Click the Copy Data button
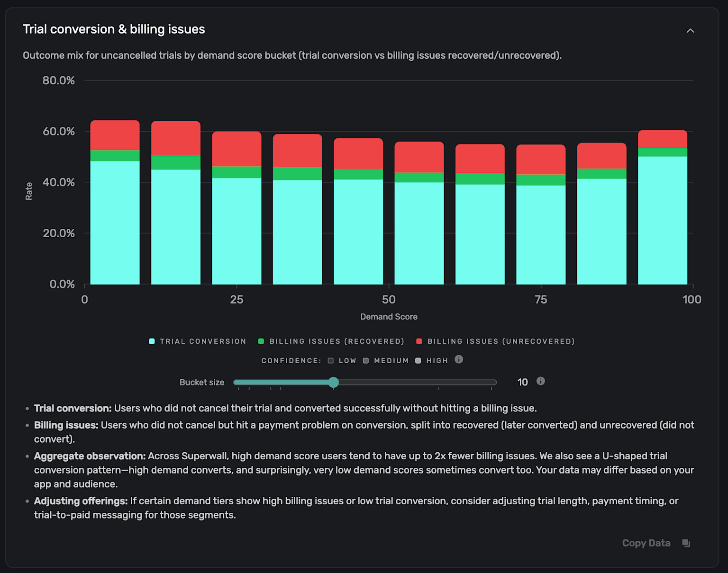Viewport: 728px width, 573px height. (646, 543)
